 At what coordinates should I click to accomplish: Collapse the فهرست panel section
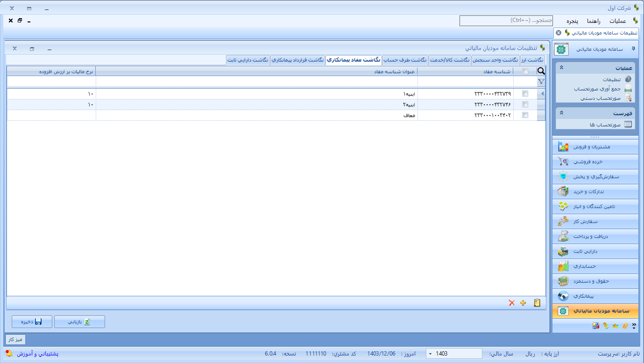[561, 113]
